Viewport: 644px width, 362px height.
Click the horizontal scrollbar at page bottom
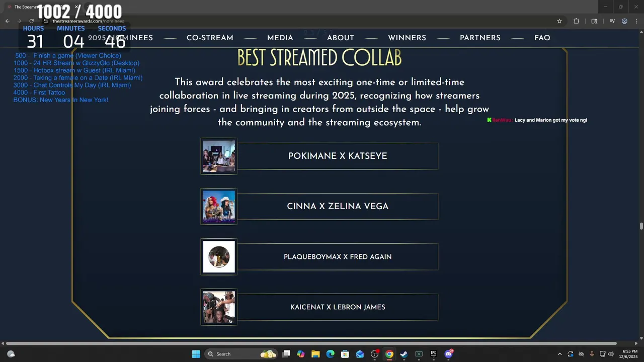(311, 343)
